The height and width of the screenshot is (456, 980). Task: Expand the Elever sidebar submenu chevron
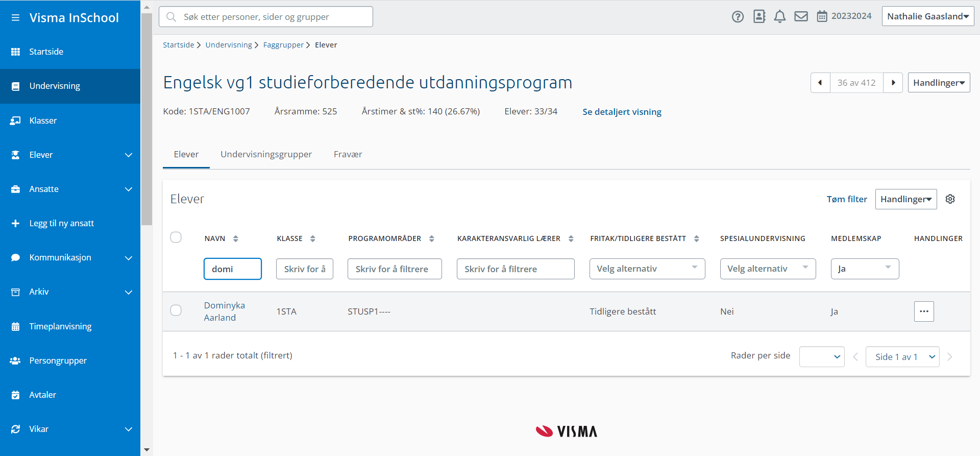tap(129, 155)
